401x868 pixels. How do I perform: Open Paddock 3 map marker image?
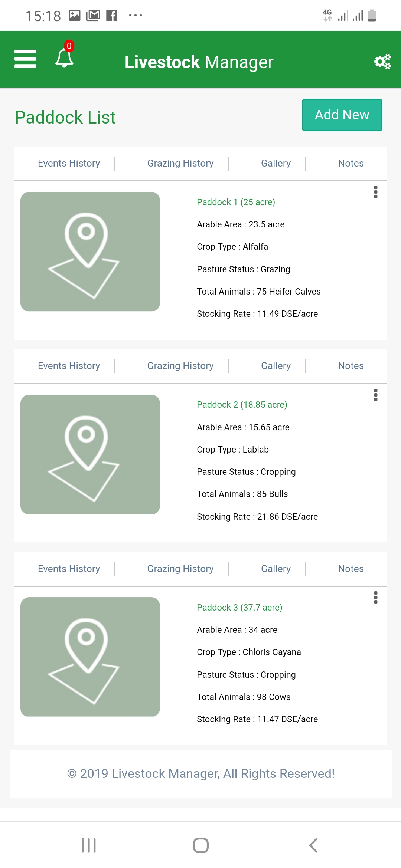[90, 657]
